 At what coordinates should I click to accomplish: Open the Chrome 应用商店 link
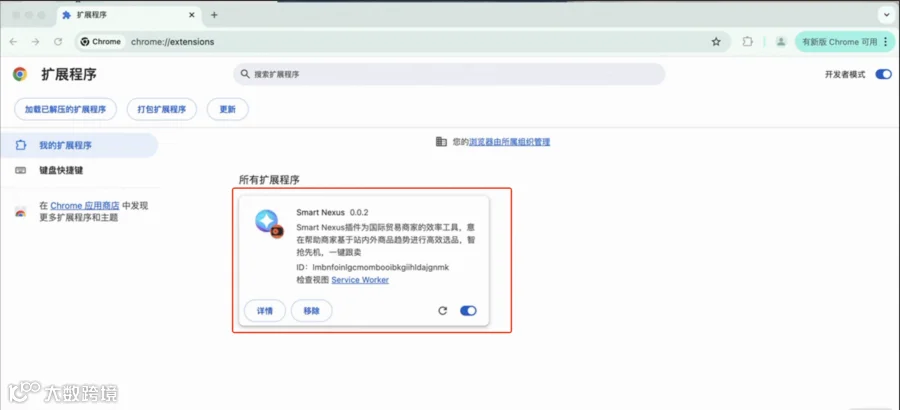coord(84,206)
